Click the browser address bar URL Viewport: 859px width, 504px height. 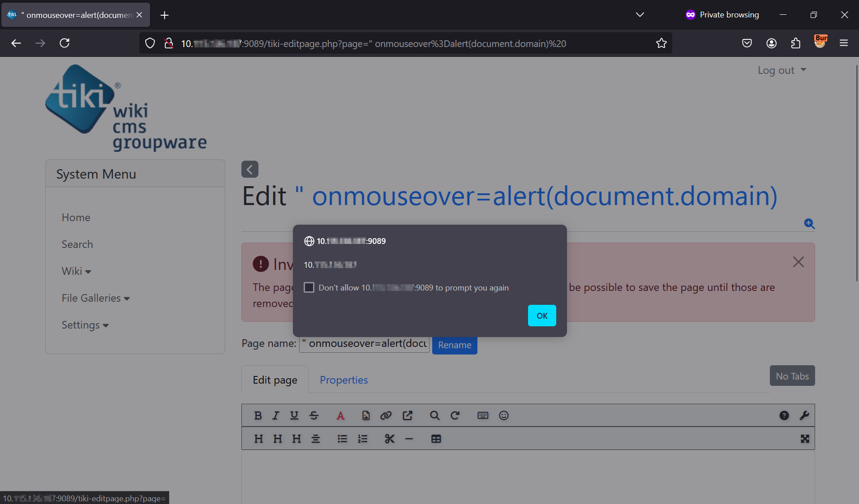374,43
